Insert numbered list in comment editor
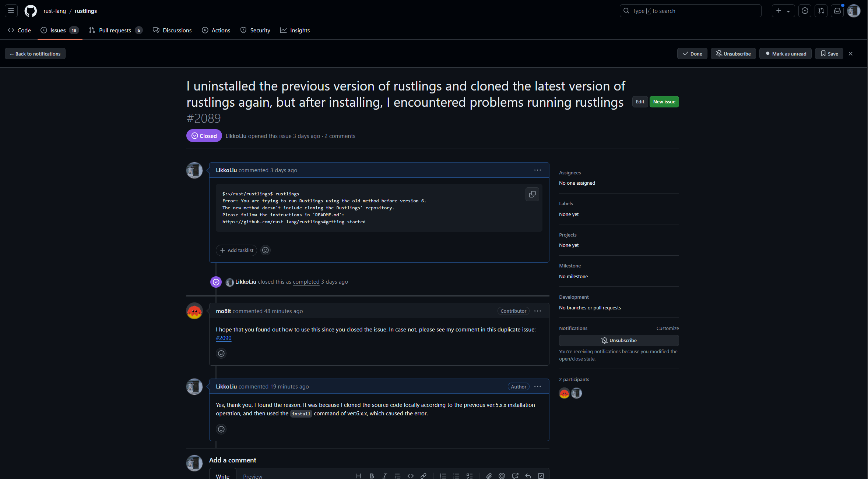This screenshot has width=868, height=479. coord(443,476)
